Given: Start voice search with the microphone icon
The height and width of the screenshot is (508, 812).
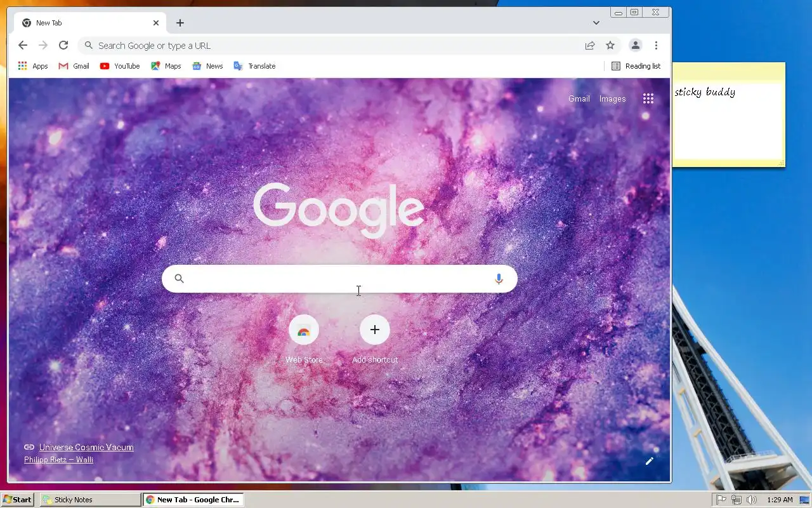Looking at the screenshot, I should click(x=499, y=279).
